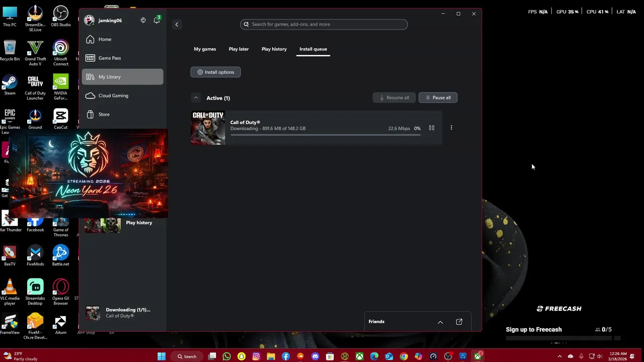Open BeeTV desktop icon
The image size is (644, 362).
10,256
